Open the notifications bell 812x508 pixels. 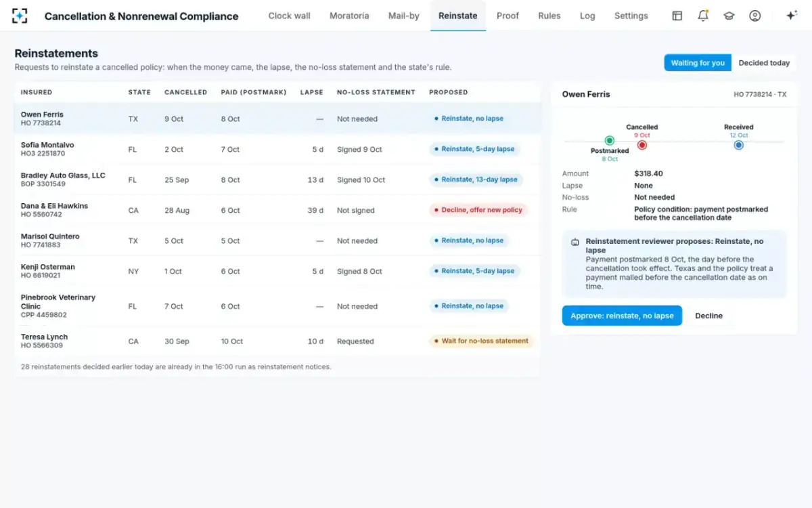pos(703,16)
